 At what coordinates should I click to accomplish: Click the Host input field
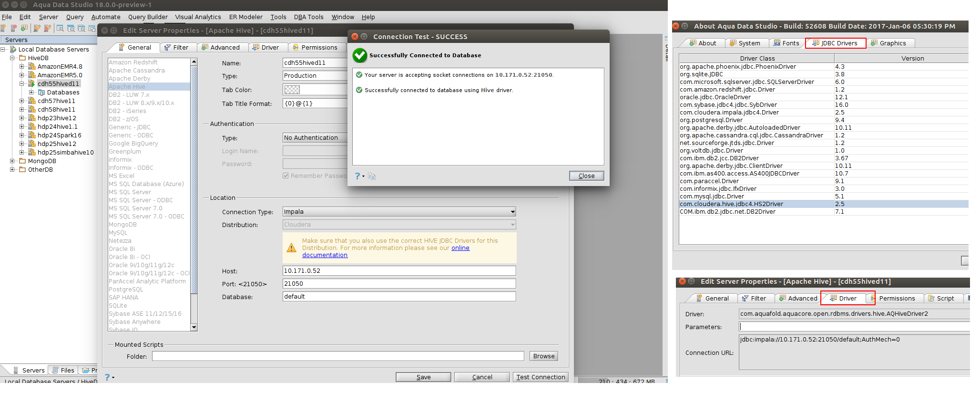pyautogui.click(x=399, y=270)
